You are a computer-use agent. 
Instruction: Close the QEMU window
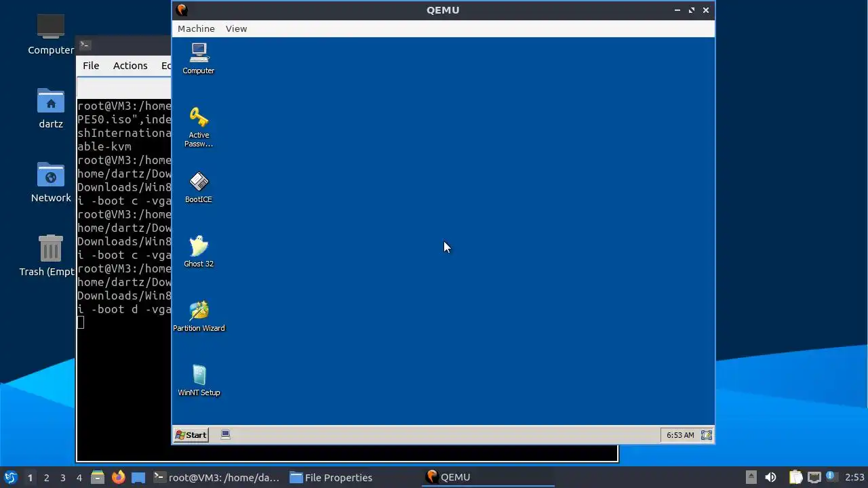point(706,10)
